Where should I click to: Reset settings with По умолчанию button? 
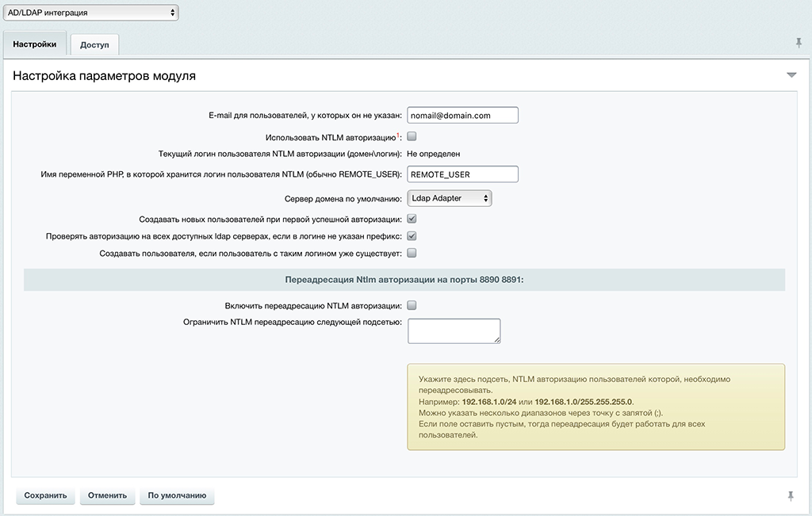pos(177,495)
